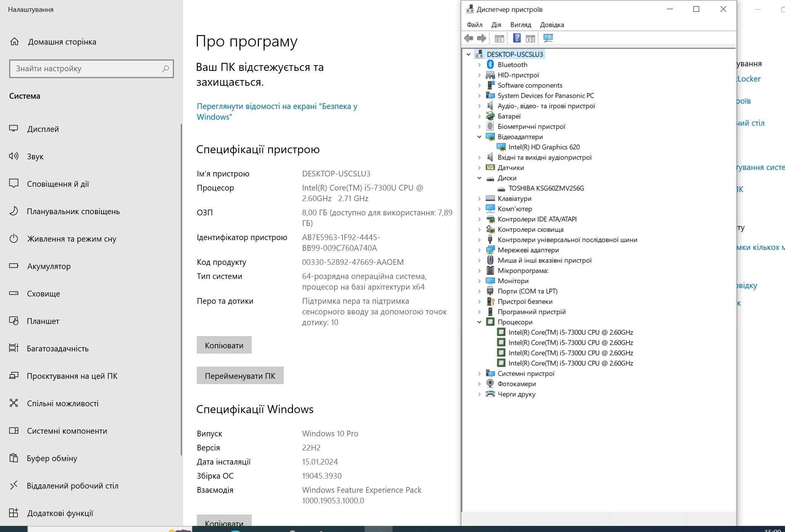Click the search magnifier in settings search box

165,69
